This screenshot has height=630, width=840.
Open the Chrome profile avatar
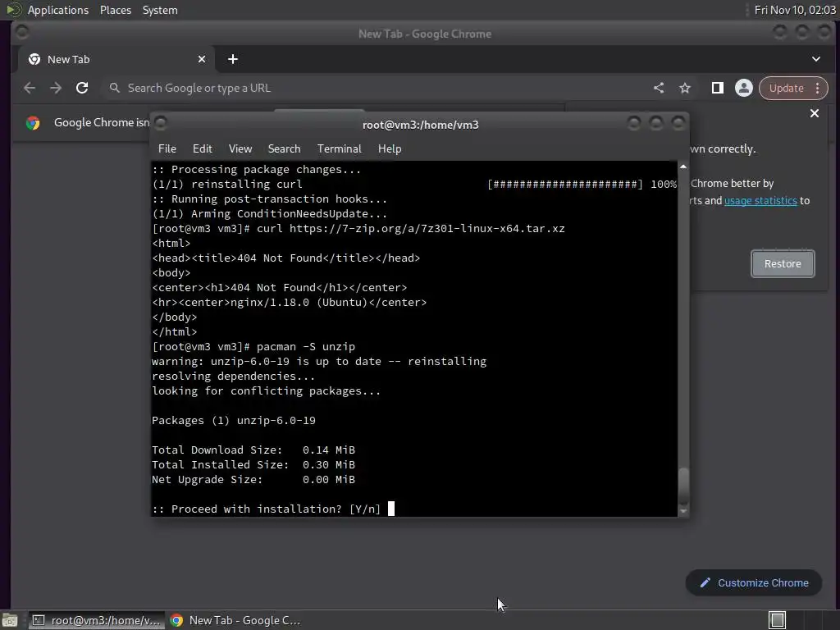743,88
